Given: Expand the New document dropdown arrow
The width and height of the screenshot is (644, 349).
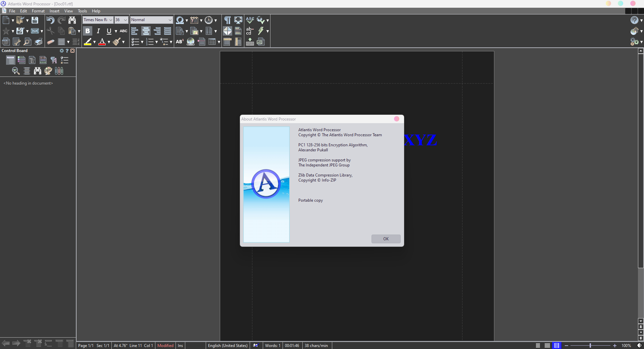Looking at the screenshot, I should click(x=13, y=20).
